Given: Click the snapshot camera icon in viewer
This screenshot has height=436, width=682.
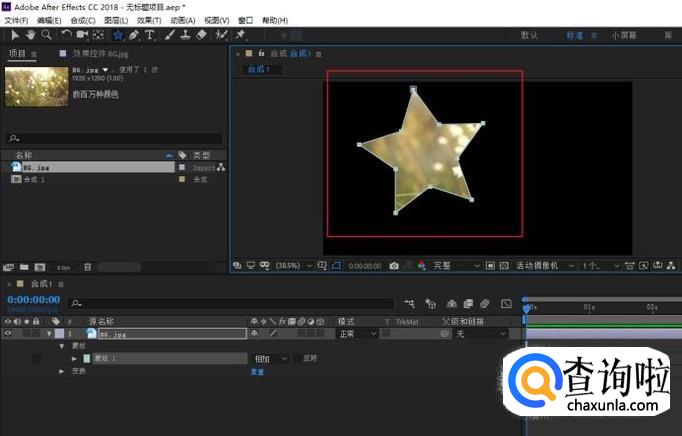Looking at the screenshot, I should pyautogui.click(x=394, y=266).
